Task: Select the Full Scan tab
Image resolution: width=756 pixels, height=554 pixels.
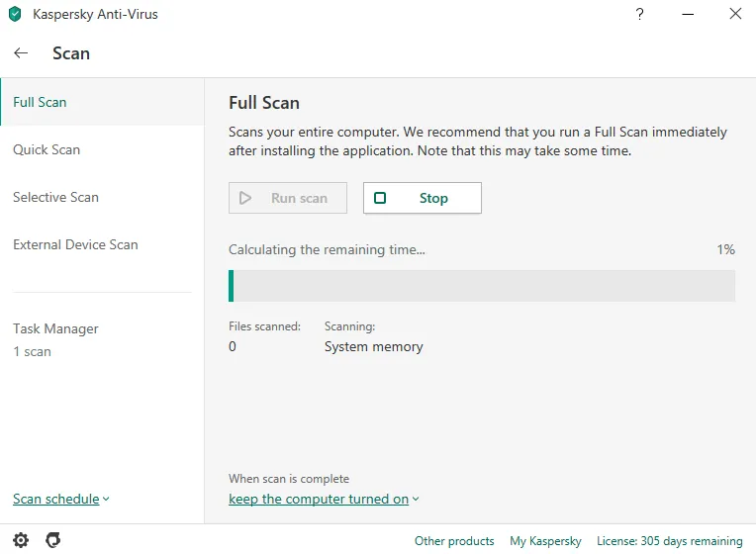Action: tap(102, 102)
